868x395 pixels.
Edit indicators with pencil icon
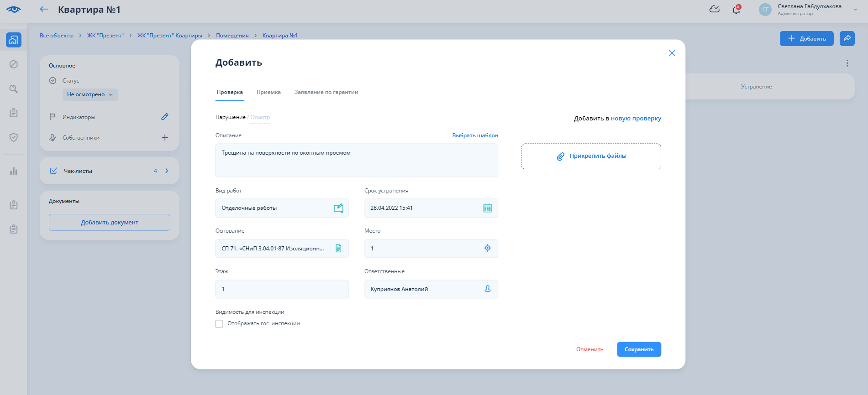pyautogui.click(x=165, y=117)
